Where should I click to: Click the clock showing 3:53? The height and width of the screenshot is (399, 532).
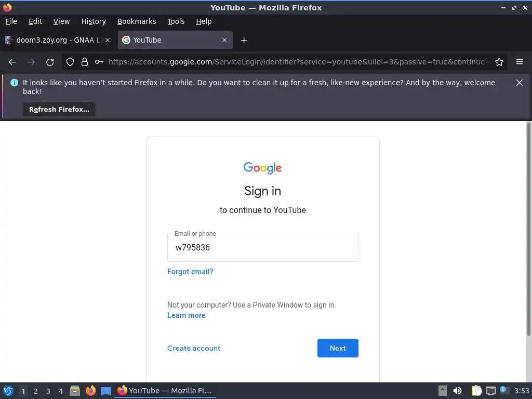point(522,391)
